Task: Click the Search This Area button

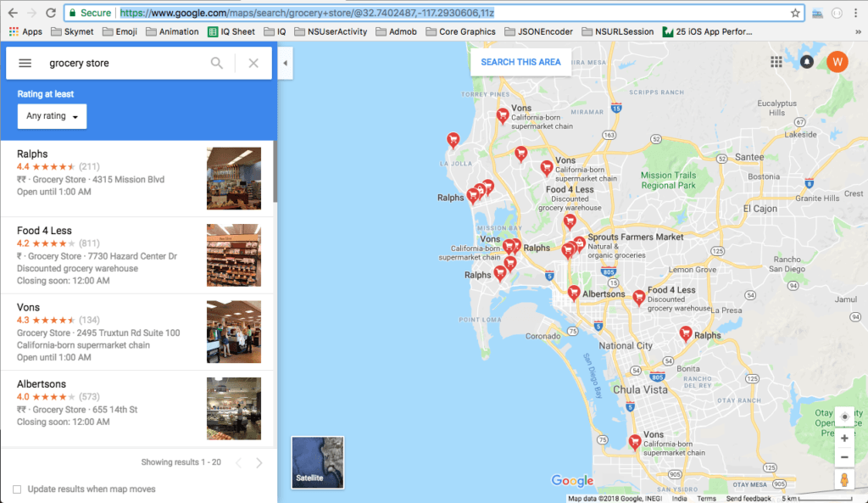Action: (x=520, y=62)
